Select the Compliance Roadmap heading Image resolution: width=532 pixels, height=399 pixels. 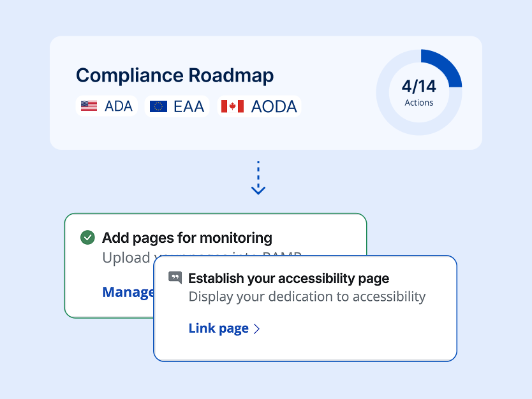(x=175, y=75)
